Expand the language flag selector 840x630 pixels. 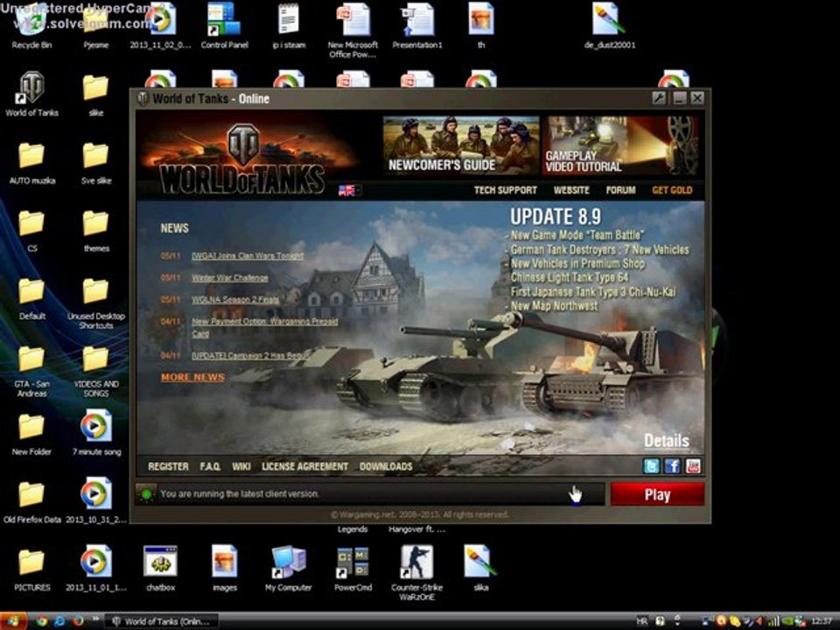click(350, 190)
